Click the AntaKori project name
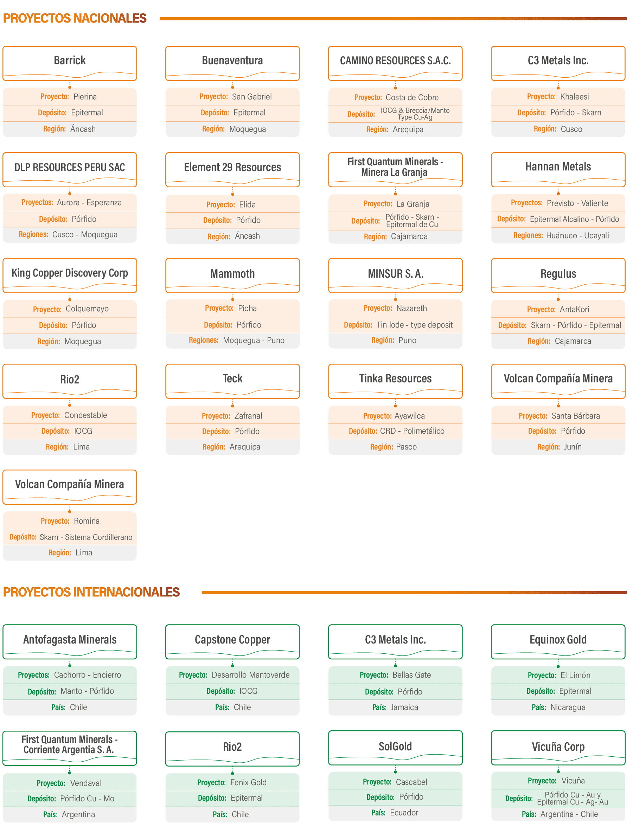 click(575, 309)
